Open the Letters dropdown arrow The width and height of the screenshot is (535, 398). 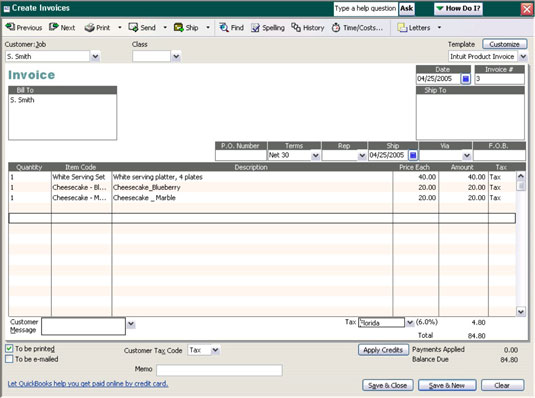coord(439,28)
